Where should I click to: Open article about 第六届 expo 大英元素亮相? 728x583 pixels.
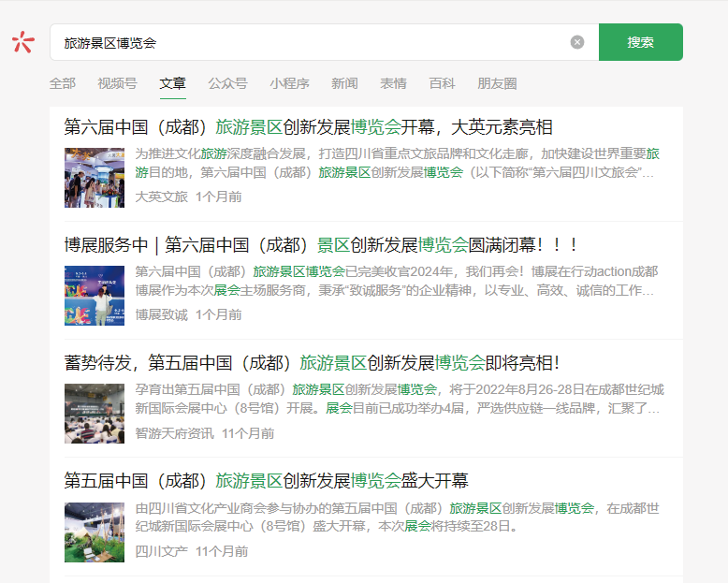pyautogui.click(x=308, y=126)
